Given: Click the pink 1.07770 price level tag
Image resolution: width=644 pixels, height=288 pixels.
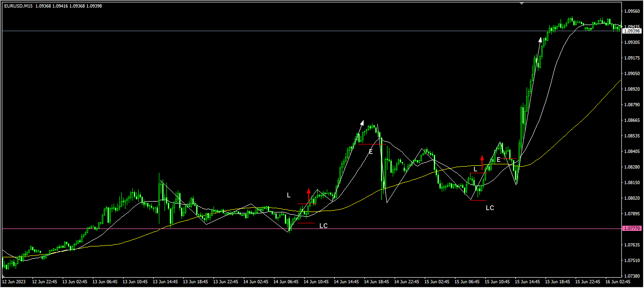Looking at the screenshot, I should click(x=631, y=229).
